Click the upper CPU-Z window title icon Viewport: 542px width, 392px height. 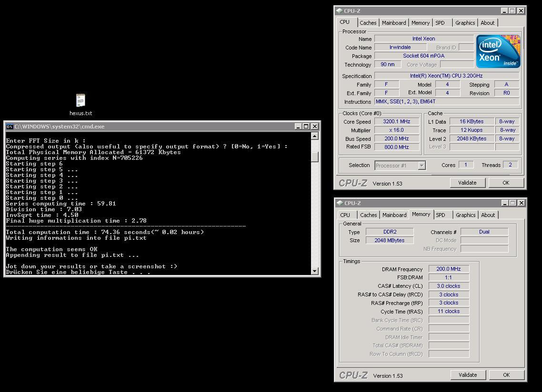click(340, 11)
